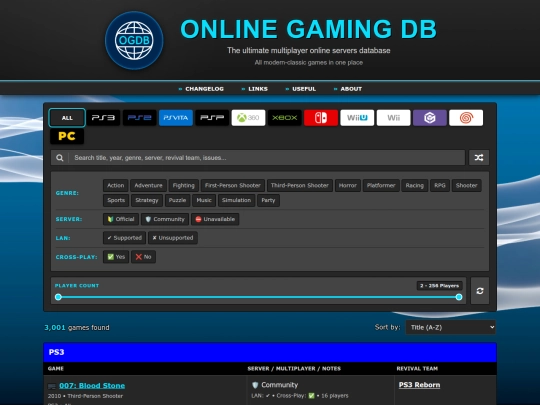Click the shuffle random game icon
Screen dimensions: 540x405
[479, 158]
